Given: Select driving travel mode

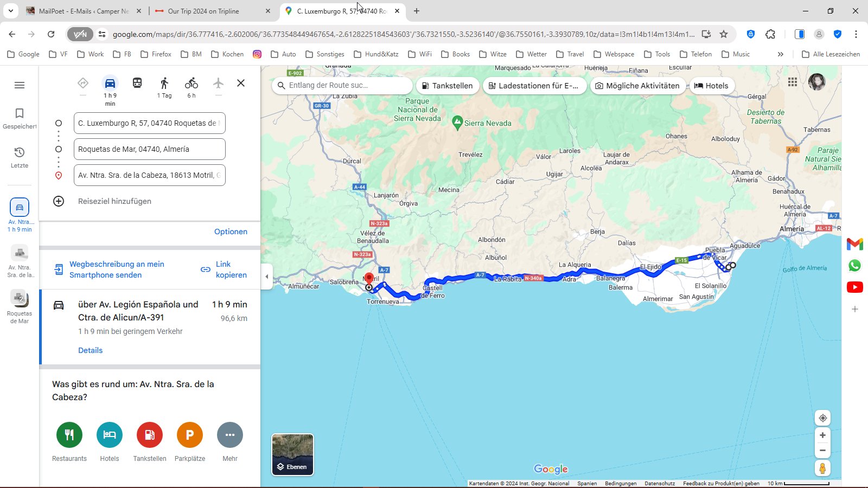Looking at the screenshot, I should tap(110, 84).
